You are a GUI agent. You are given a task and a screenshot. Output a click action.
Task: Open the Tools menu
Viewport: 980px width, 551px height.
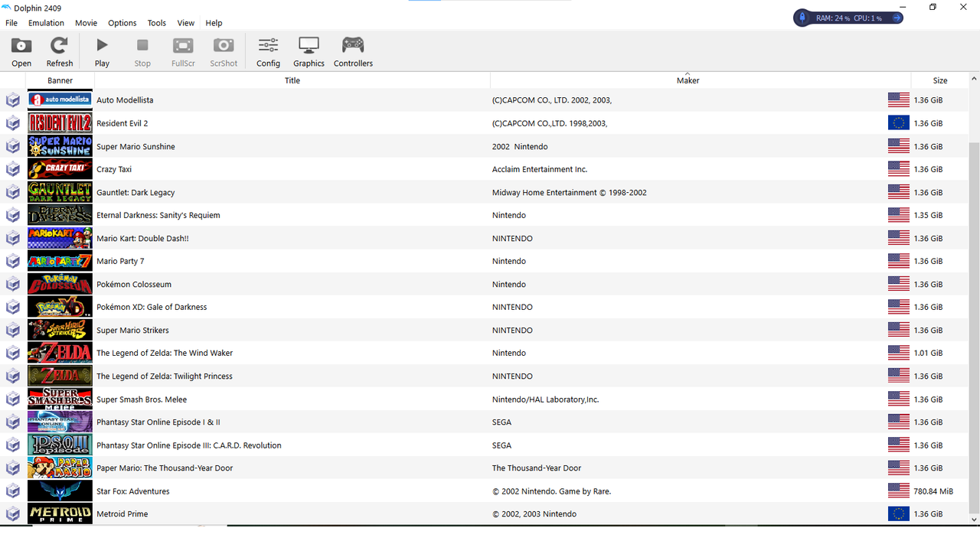157,23
